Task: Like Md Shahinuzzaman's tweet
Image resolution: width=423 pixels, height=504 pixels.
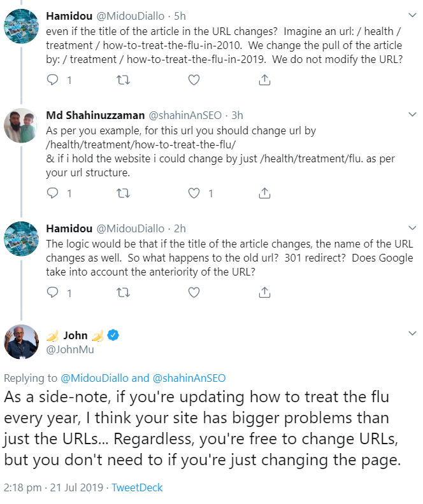Action: coord(194,193)
